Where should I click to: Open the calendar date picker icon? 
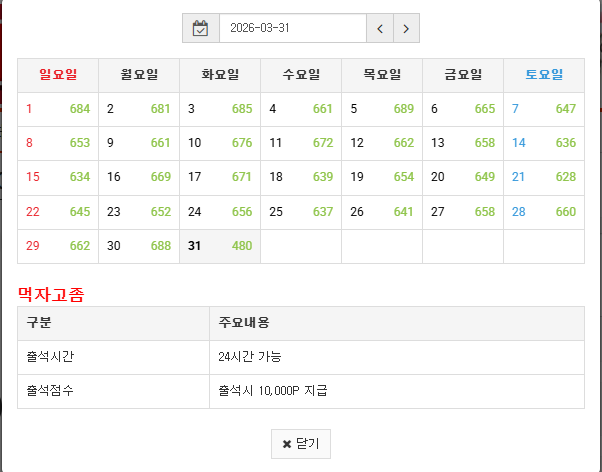tap(200, 28)
